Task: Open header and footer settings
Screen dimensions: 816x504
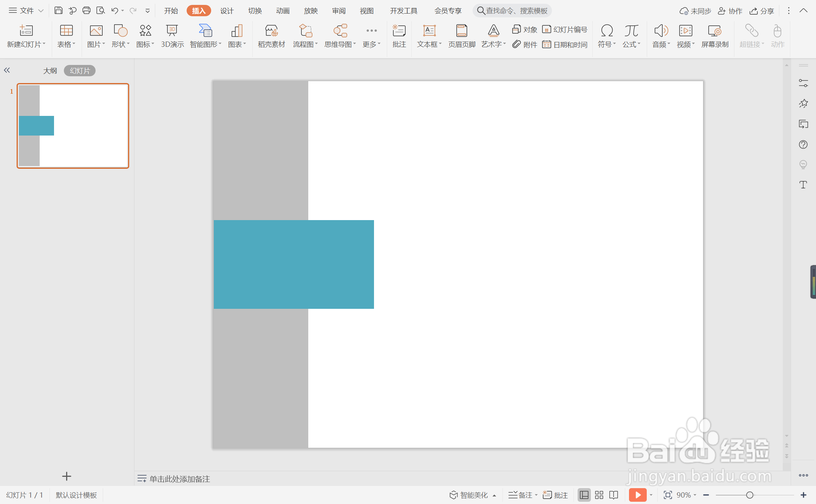Action: coord(462,35)
